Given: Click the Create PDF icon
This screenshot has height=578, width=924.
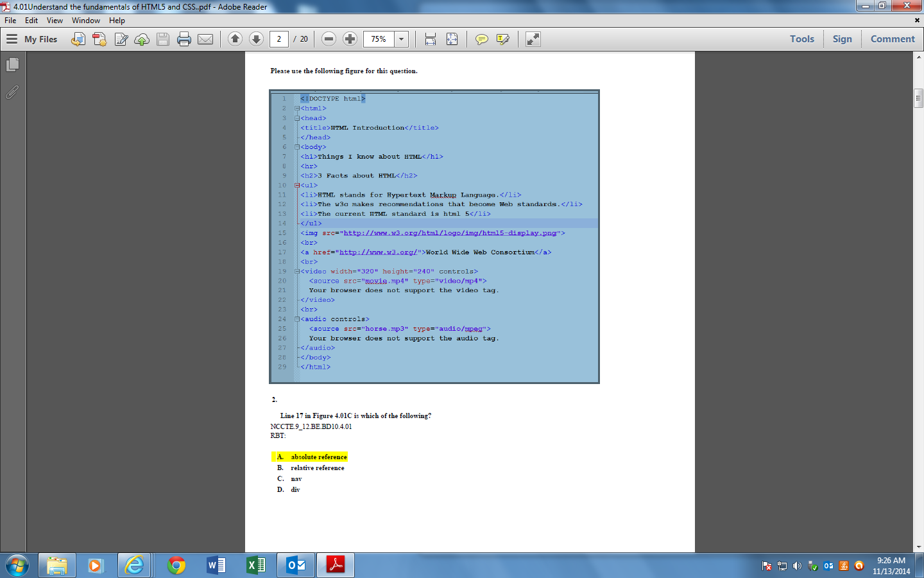Looking at the screenshot, I should pyautogui.click(x=99, y=39).
